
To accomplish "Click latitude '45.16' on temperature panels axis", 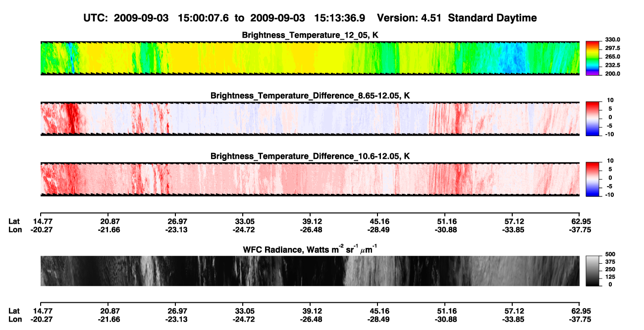I will [377, 221].
